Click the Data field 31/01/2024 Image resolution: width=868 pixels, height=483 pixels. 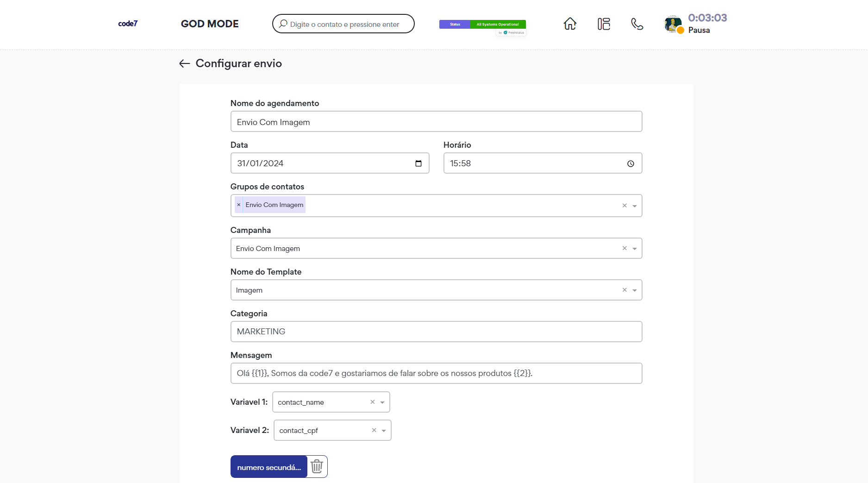coord(330,163)
